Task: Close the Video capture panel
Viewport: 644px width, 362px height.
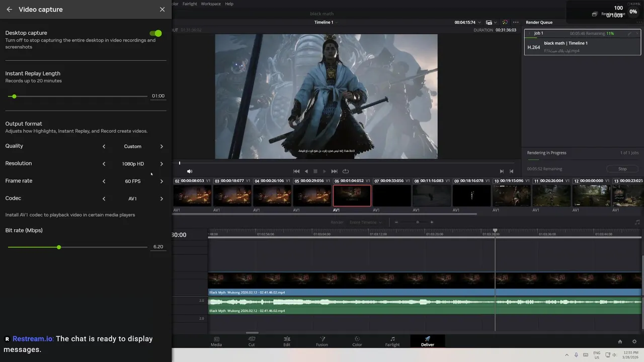Action: [x=162, y=10]
